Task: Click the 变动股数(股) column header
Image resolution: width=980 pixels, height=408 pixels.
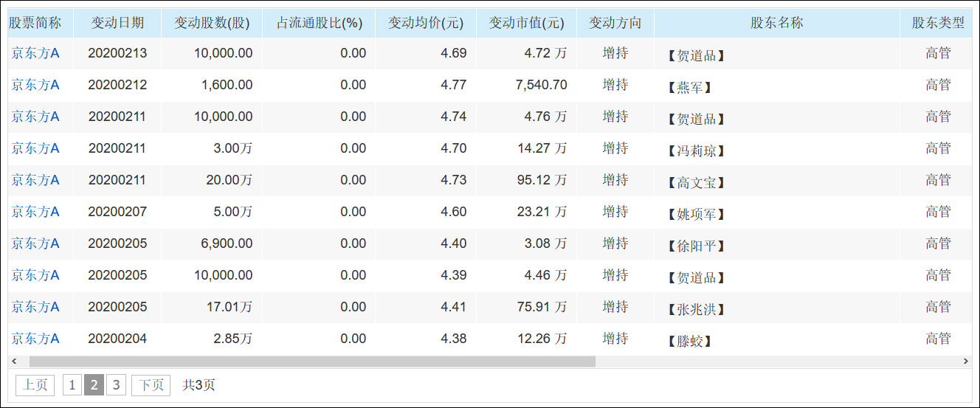Action: 212,23
